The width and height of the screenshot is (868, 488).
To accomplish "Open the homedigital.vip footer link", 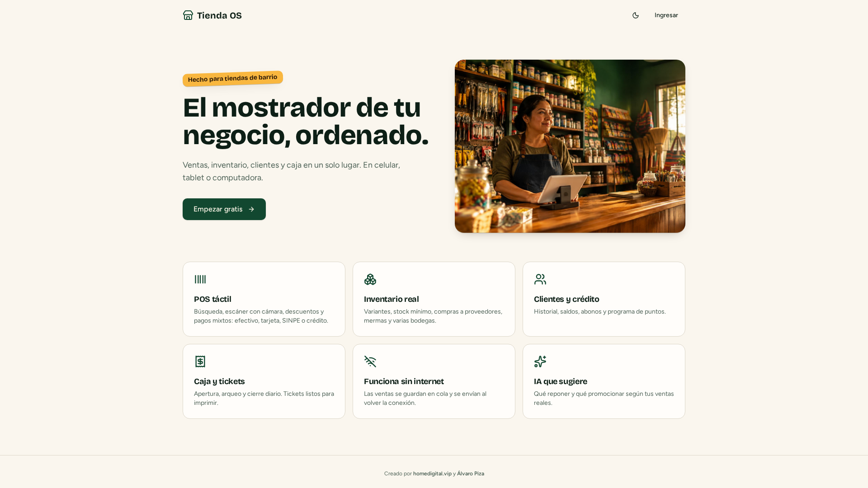I will coord(432,474).
